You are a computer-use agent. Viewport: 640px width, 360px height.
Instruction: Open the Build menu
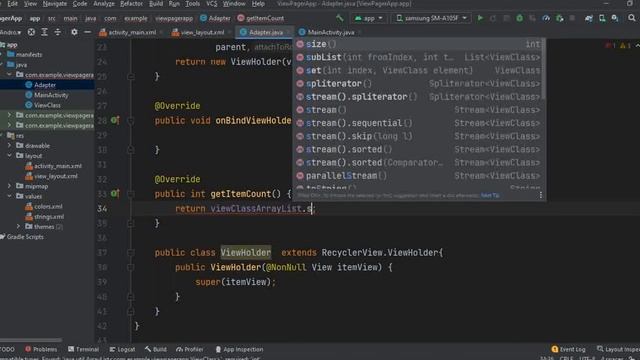click(156, 4)
